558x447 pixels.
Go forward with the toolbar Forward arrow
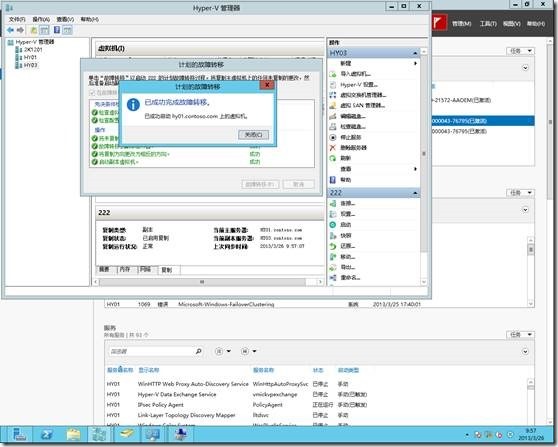click(20, 30)
